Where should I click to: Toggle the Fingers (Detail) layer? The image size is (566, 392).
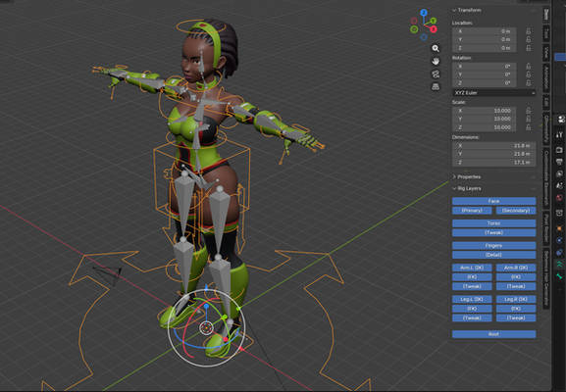pyautogui.click(x=493, y=255)
